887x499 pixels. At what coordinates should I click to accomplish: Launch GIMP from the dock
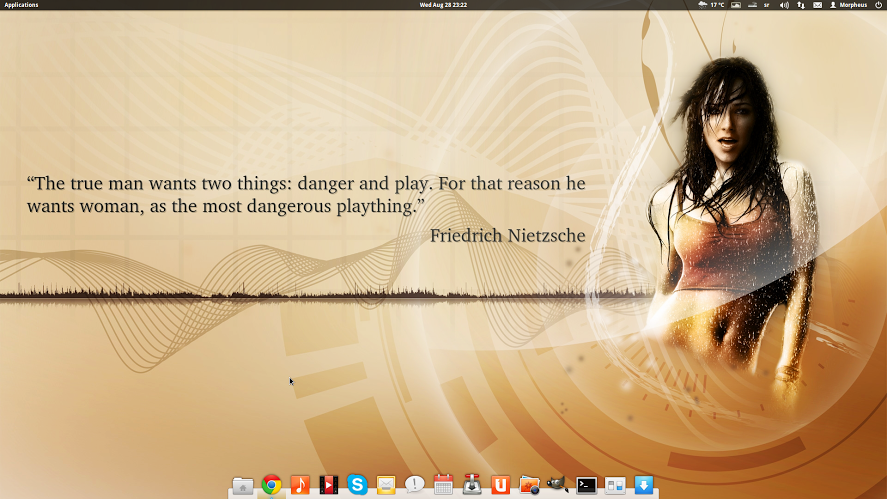click(557, 485)
